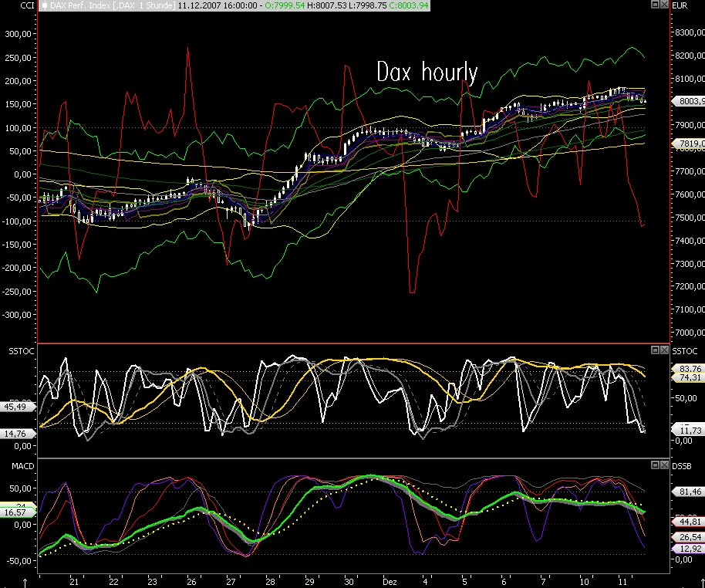This screenshot has height=588, width=705.
Task: Click the MACD panel label
Action: pos(22,466)
